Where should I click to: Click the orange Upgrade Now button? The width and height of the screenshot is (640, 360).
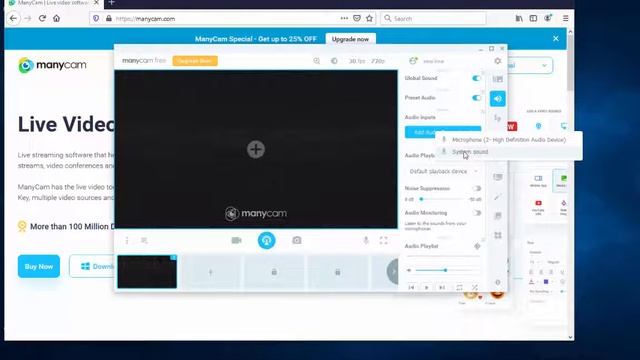(195, 61)
